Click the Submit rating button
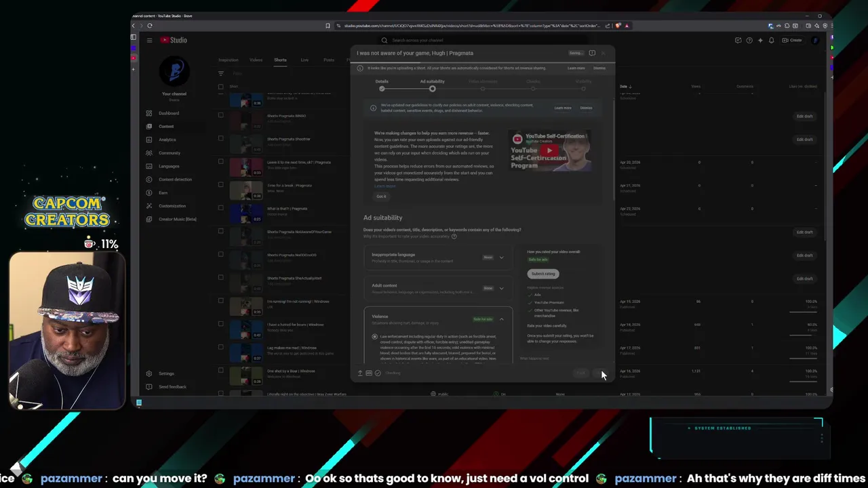Screen dimensions: 868x488 tap(543, 274)
